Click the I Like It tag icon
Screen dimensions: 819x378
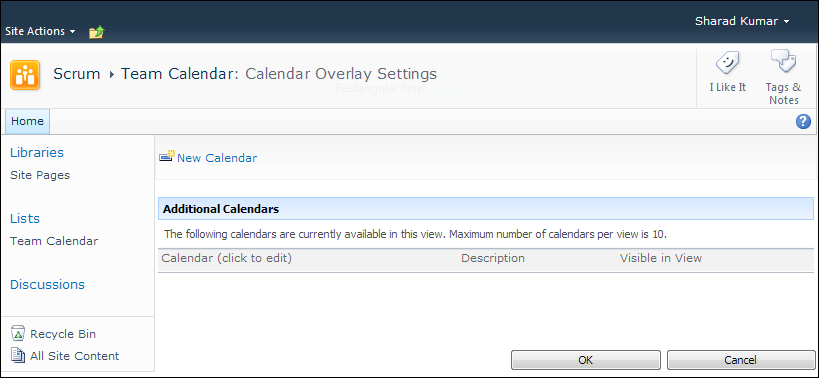coord(727,64)
